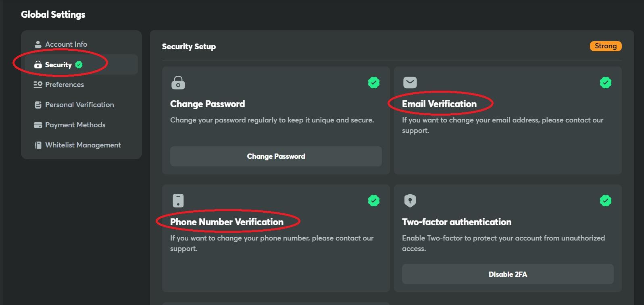The image size is (644, 305).
Task: Click the phone icon in Phone Verification card
Action: click(x=178, y=201)
